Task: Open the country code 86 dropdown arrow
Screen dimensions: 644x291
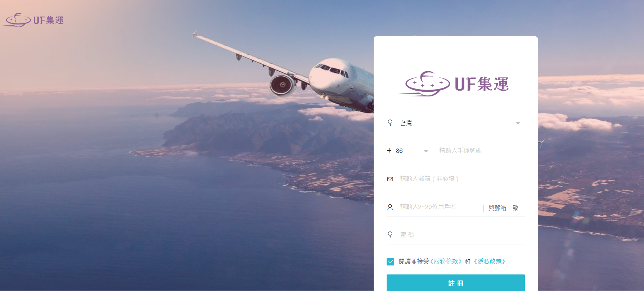Action: [426, 151]
